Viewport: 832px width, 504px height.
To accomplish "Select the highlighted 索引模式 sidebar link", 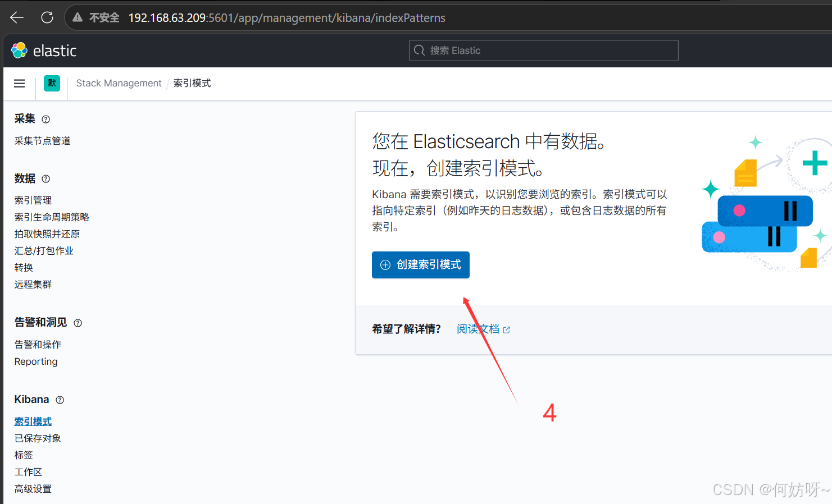I will coord(33,421).
